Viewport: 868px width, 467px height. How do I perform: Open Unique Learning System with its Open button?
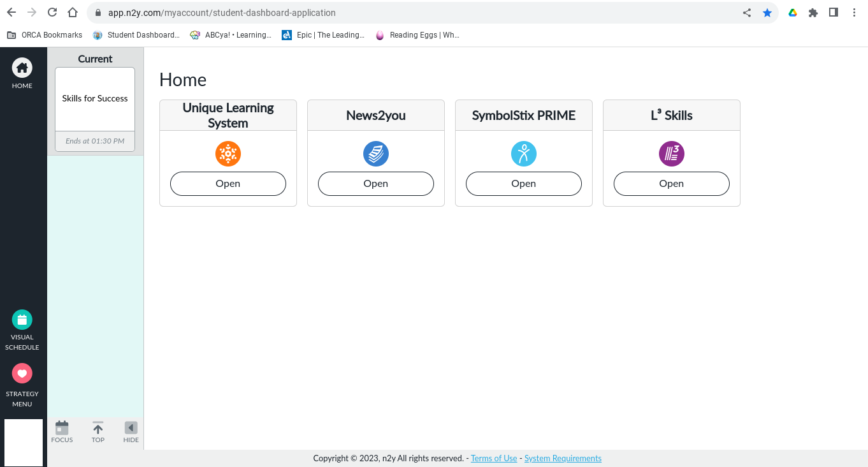coord(228,183)
